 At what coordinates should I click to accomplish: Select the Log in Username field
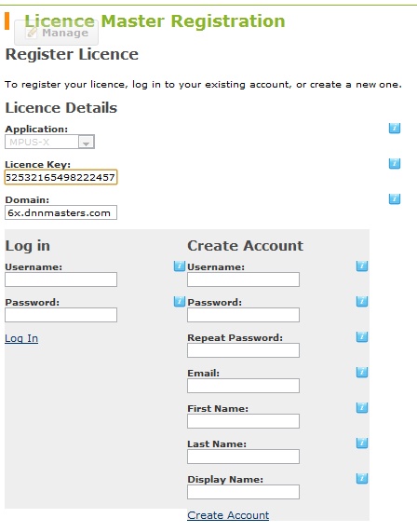coord(61,280)
